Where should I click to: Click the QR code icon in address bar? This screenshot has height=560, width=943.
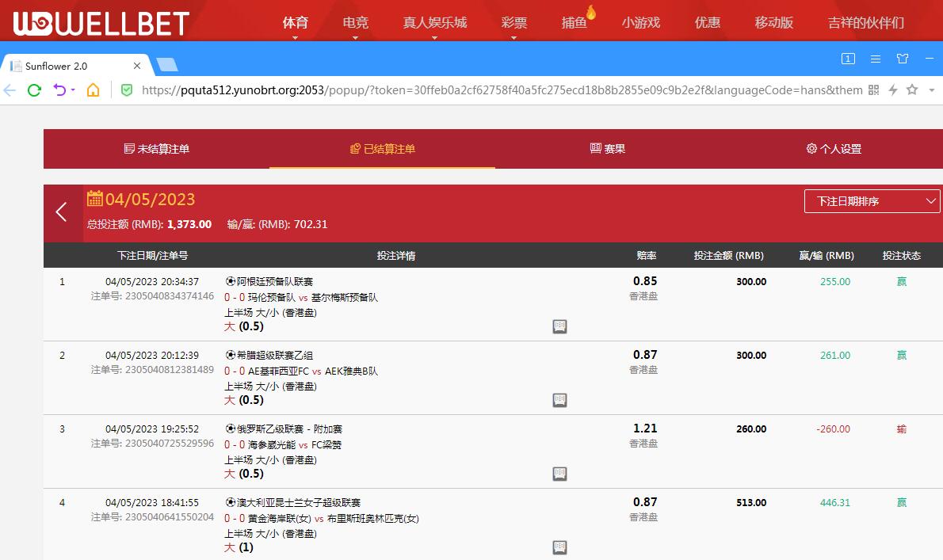click(x=874, y=90)
